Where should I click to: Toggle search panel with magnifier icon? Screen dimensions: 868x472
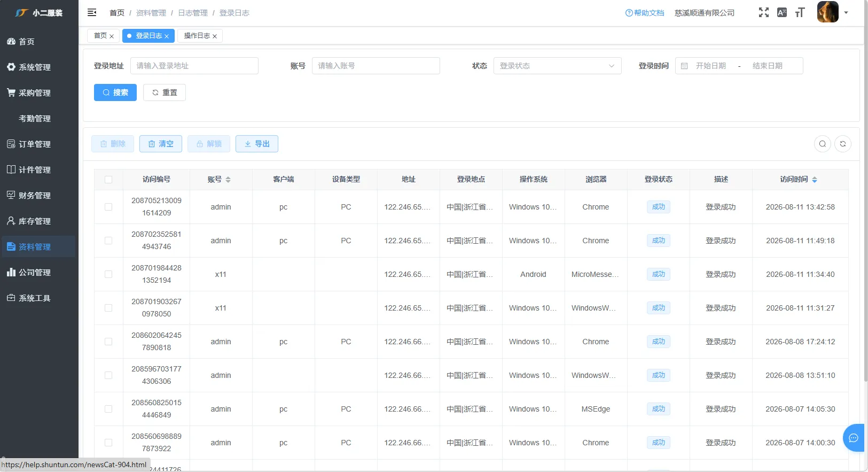tap(823, 144)
